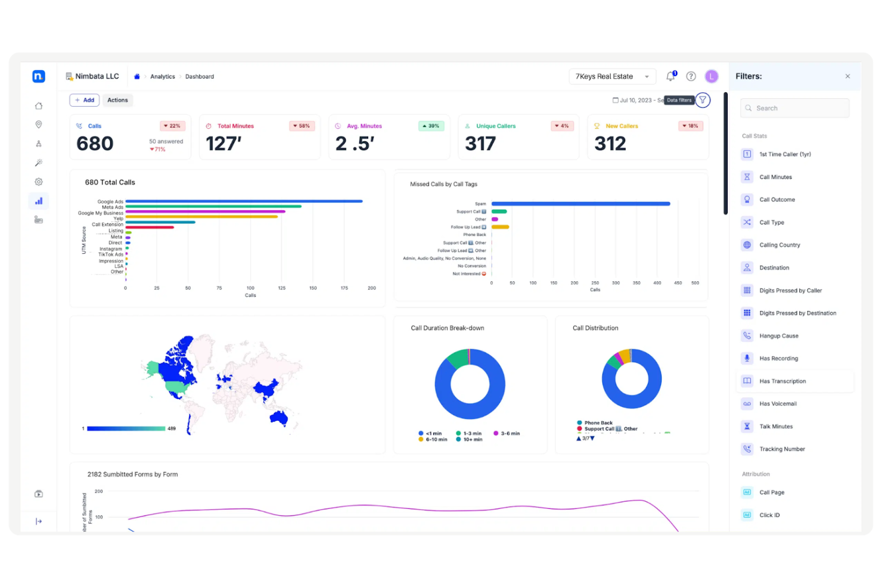Click the notification bell icon
Screen dimensions: 882x588
click(670, 76)
